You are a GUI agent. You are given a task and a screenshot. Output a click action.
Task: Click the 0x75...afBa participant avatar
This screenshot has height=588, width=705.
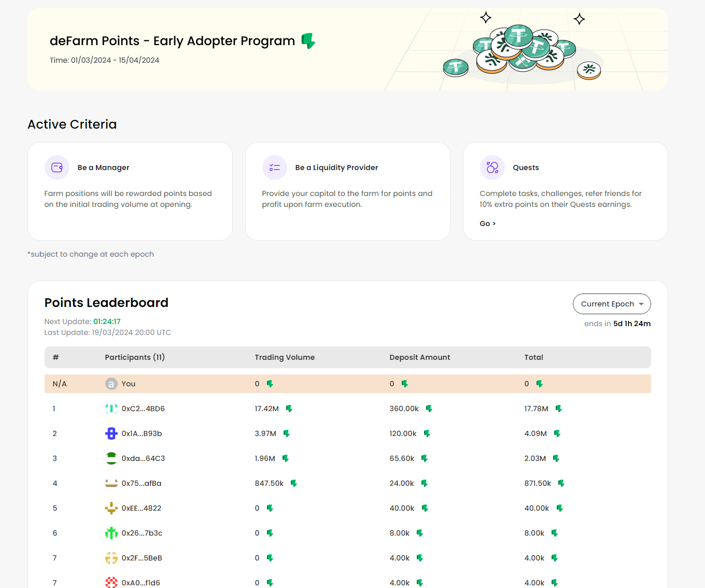click(111, 483)
